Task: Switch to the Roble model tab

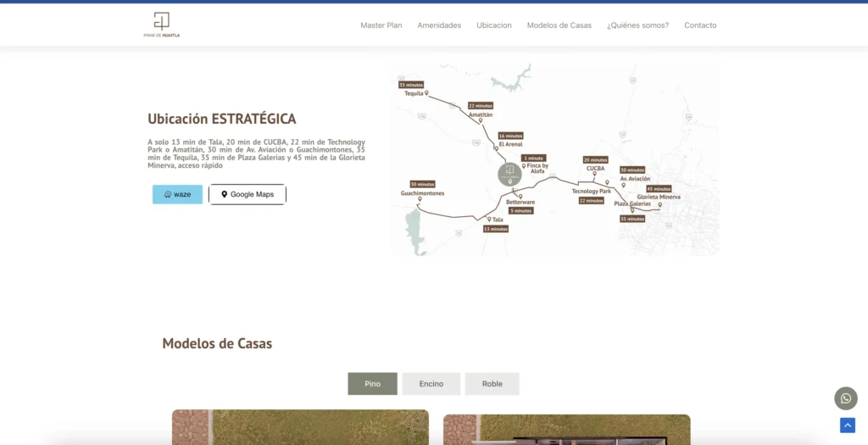Action: [x=492, y=384]
